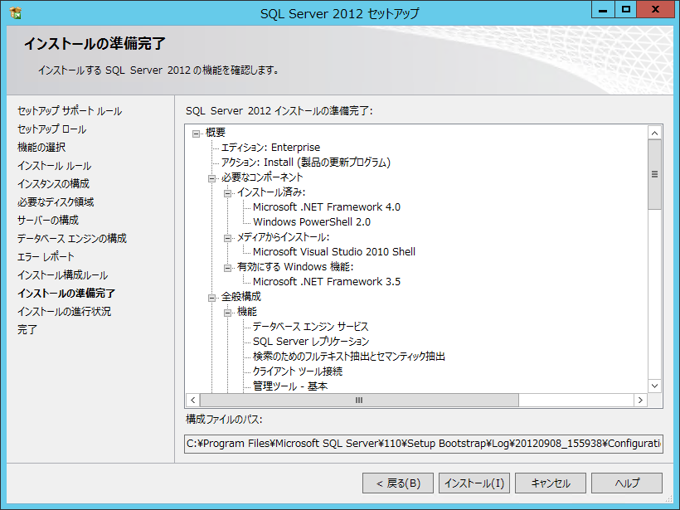This screenshot has height=510, width=680.
Task: Click the horizontal scrollbar right arrow
Action: pos(640,400)
